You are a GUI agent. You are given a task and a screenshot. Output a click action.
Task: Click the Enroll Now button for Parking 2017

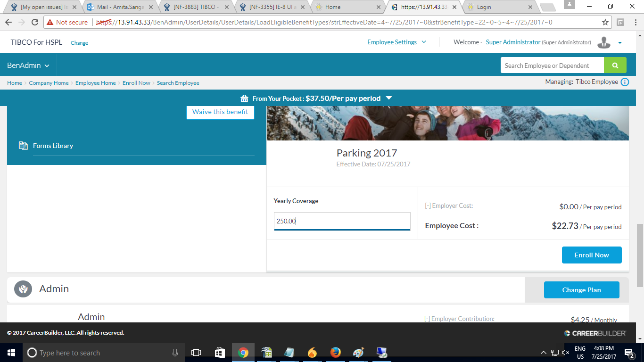click(x=592, y=255)
